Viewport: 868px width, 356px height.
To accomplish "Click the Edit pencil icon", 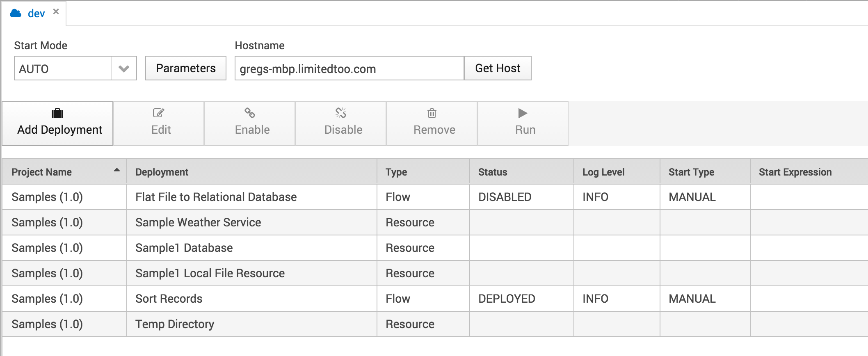I will tap(158, 113).
